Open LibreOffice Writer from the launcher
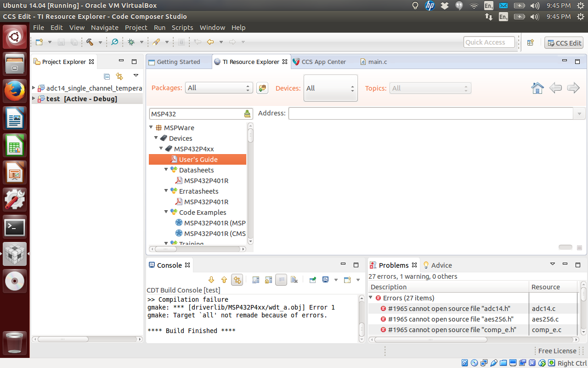588x368 pixels. tap(15, 118)
